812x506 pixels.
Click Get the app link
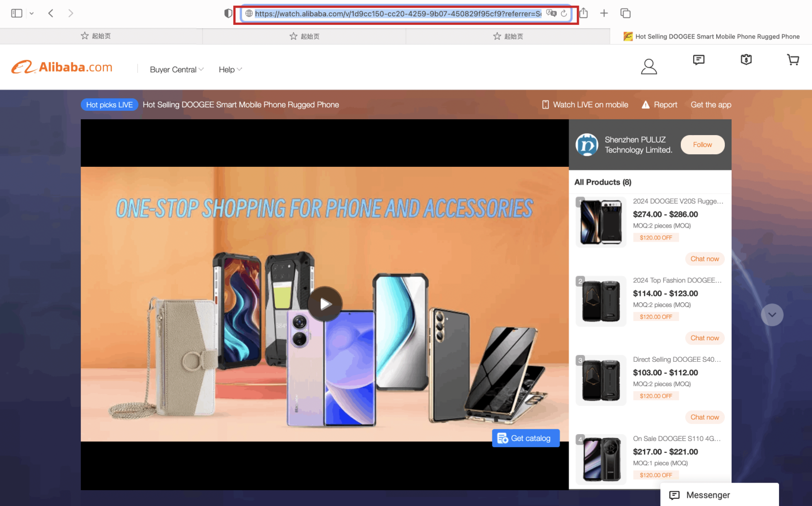coord(711,104)
